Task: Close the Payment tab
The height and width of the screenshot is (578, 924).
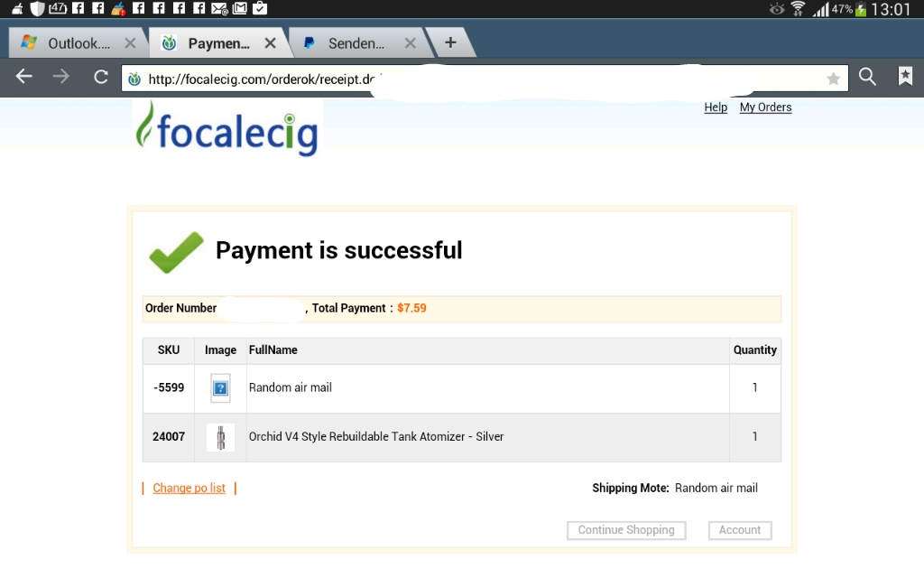Action: click(270, 42)
